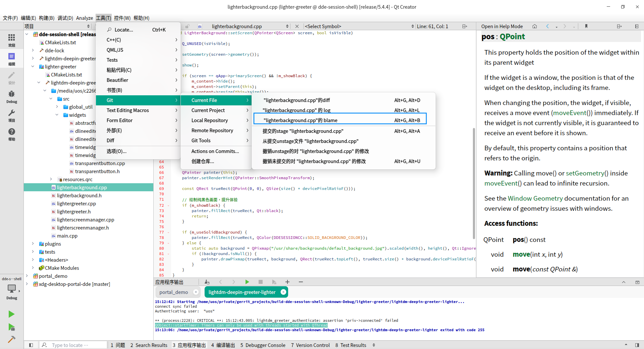Image resolution: width=644 pixels, height=349 pixels.
Task: Switch to Debug mode in the sidebar
Action: (x=11, y=96)
